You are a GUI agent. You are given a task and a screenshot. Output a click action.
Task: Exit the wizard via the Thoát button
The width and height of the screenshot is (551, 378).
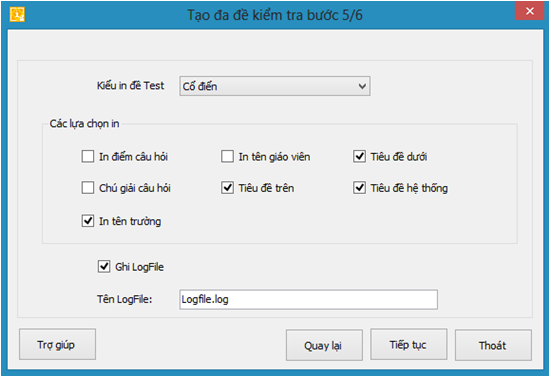click(x=493, y=345)
